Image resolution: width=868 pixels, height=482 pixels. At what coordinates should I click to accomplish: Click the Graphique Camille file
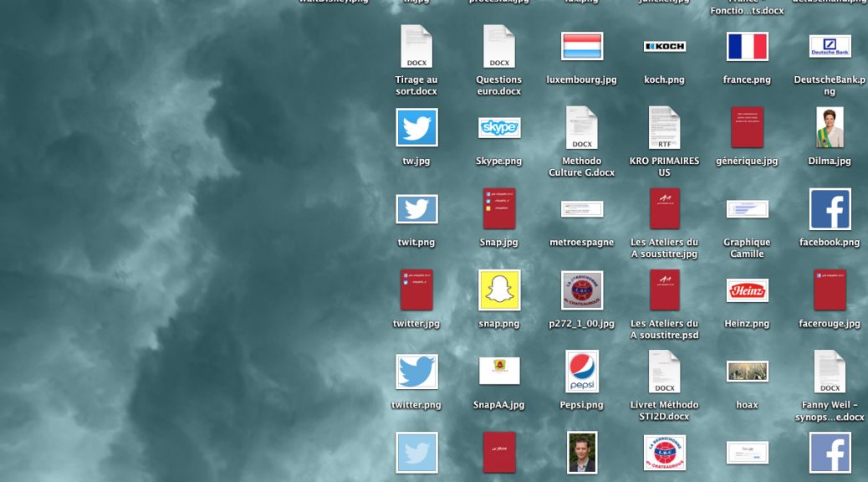click(x=747, y=209)
